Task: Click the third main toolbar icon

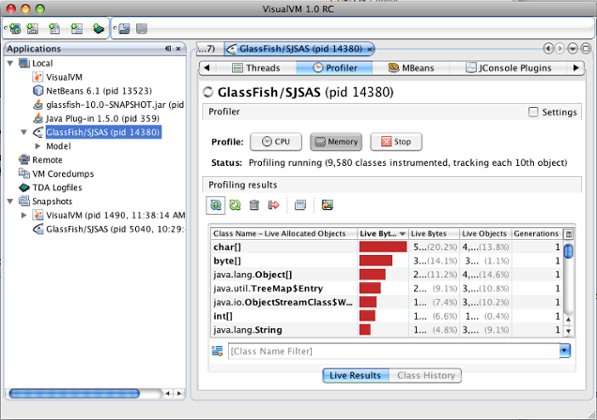Action: point(54,29)
